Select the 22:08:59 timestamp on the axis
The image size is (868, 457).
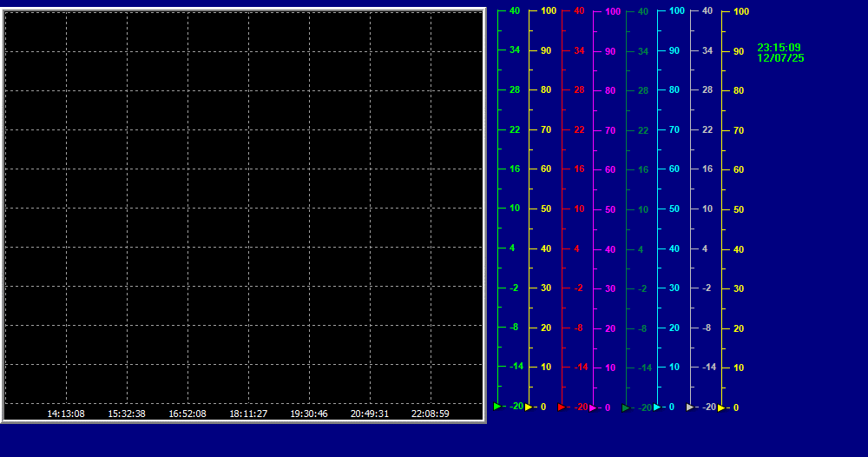click(431, 414)
